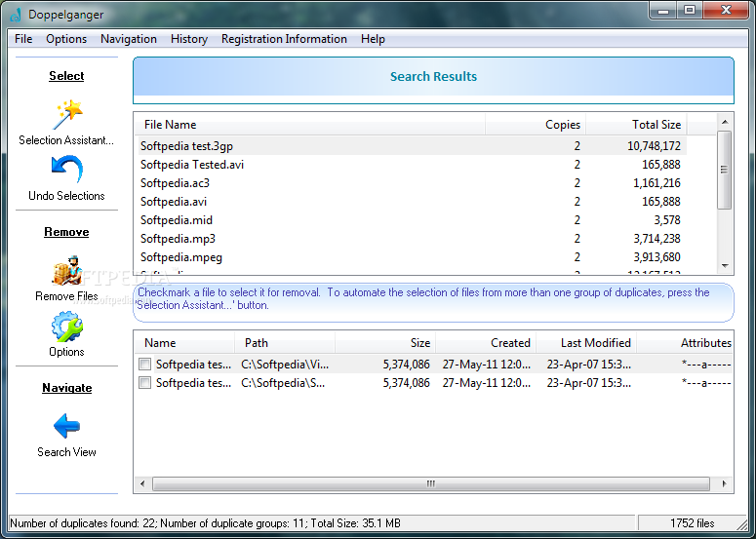Click the path C:\Softpedia\Vi... cell
Image resolution: width=756 pixels, height=539 pixels.
[285, 365]
